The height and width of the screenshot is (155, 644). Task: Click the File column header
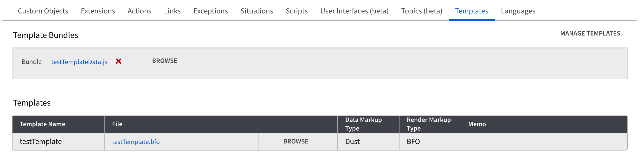pyautogui.click(x=221, y=124)
